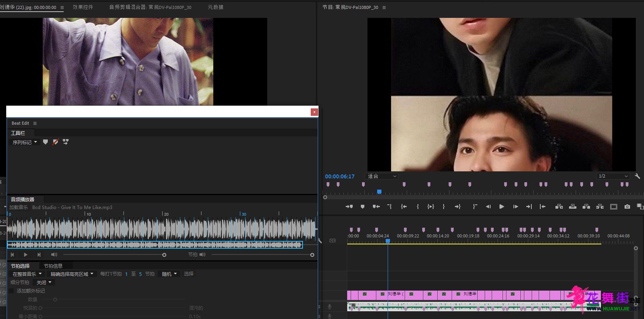This screenshot has width=644, height=319.
Task: Play the sequence in Program monitor
Action: (501, 207)
